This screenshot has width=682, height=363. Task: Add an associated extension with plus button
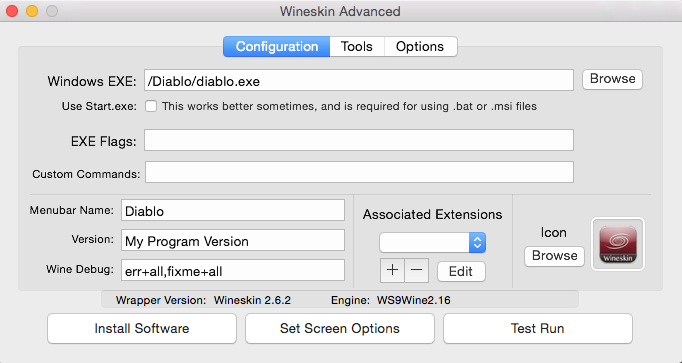click(x=392, y=270)
